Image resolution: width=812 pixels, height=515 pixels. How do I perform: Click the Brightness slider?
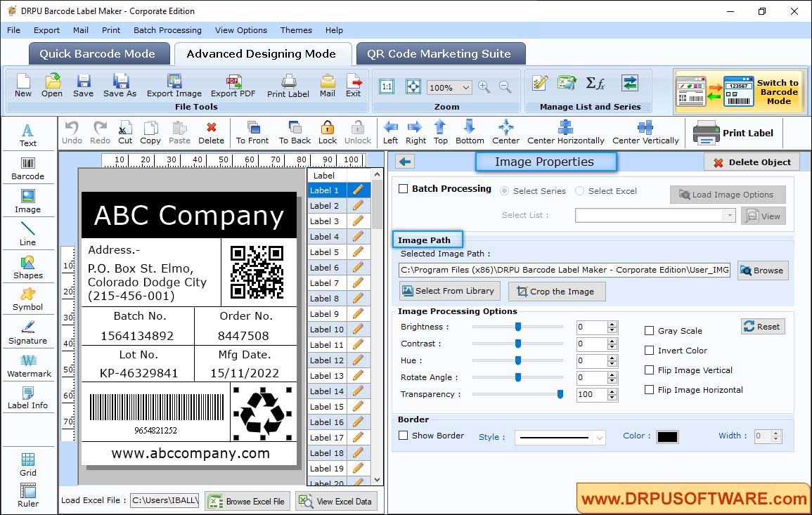(x=517, y=327)
